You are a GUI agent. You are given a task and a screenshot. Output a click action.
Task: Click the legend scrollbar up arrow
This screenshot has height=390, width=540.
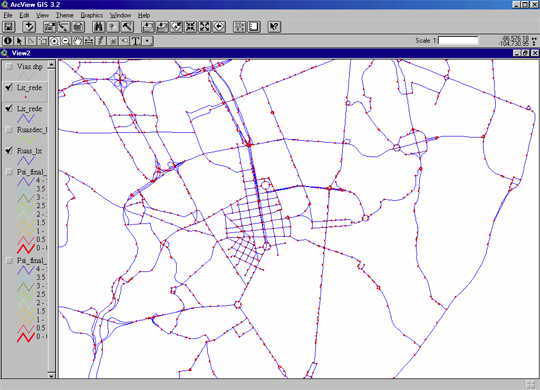(51, 64)
